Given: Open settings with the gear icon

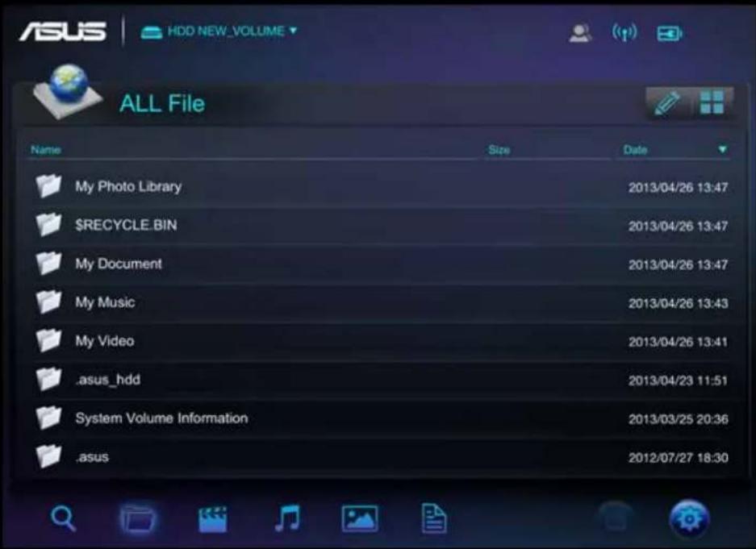Looking at the screenshot, I should (690, 519).
